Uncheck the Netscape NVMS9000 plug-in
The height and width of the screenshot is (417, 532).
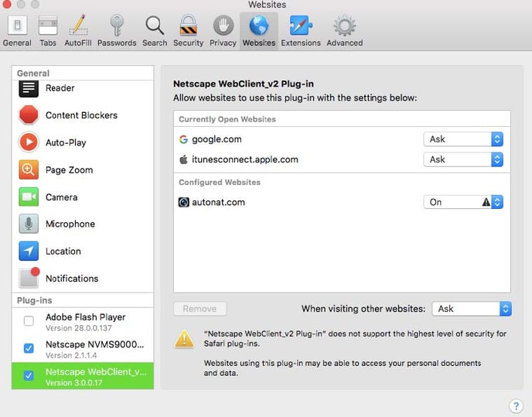tap(29, 348)
